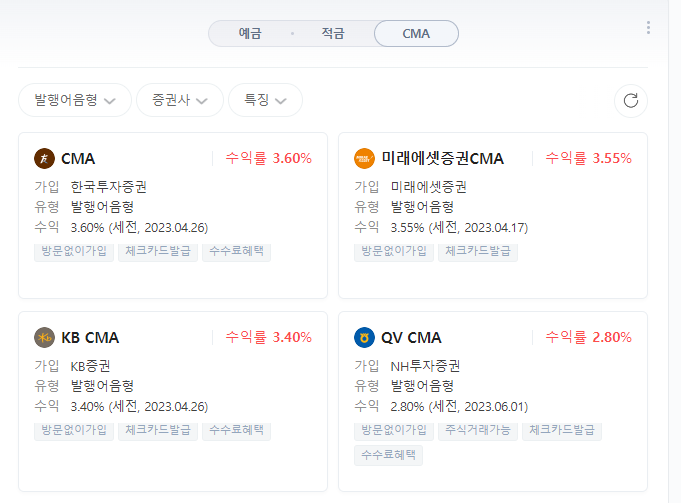
Task: Click the 방문없이가입 tag on KB CMA card
Action: [74, 430]
